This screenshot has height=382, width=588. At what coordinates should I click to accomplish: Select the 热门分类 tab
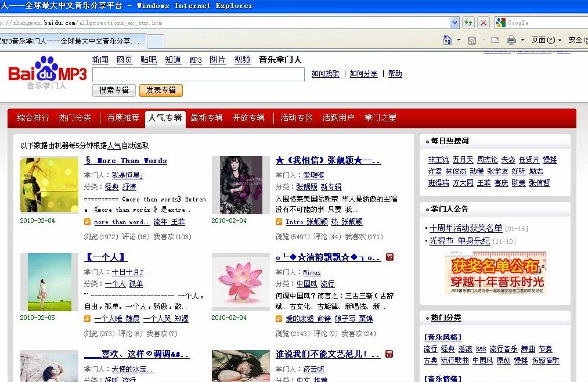coord(75,118)
